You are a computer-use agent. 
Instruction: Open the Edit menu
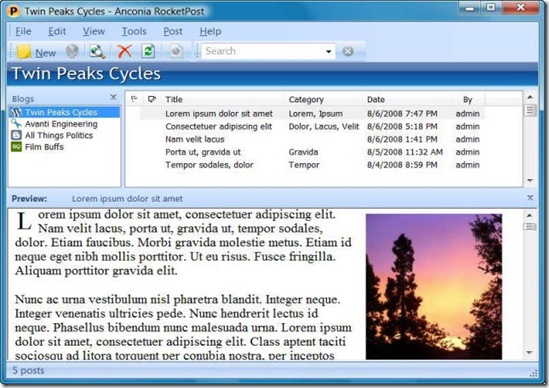pos(57,32)
